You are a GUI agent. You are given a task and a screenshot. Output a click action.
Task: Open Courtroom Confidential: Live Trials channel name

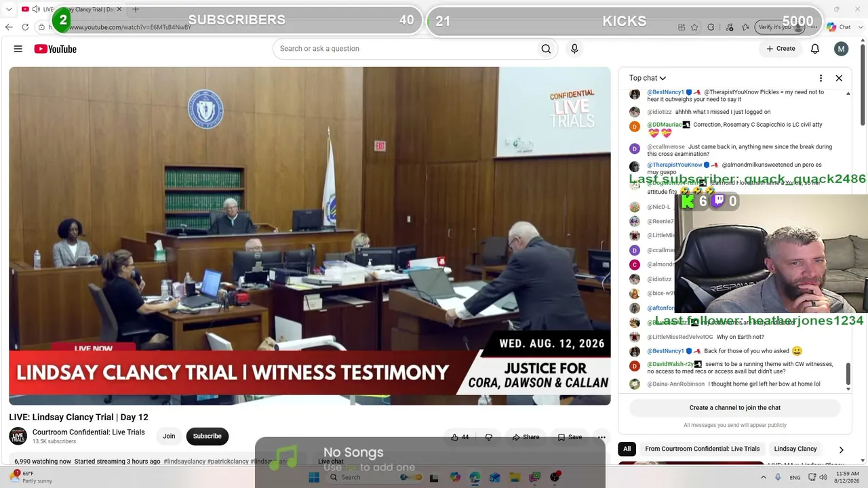[88, 432]
